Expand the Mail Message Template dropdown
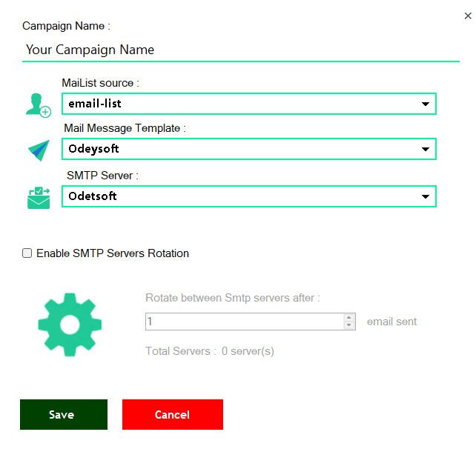This screenshot has width=476, height=449. (426, 150)
